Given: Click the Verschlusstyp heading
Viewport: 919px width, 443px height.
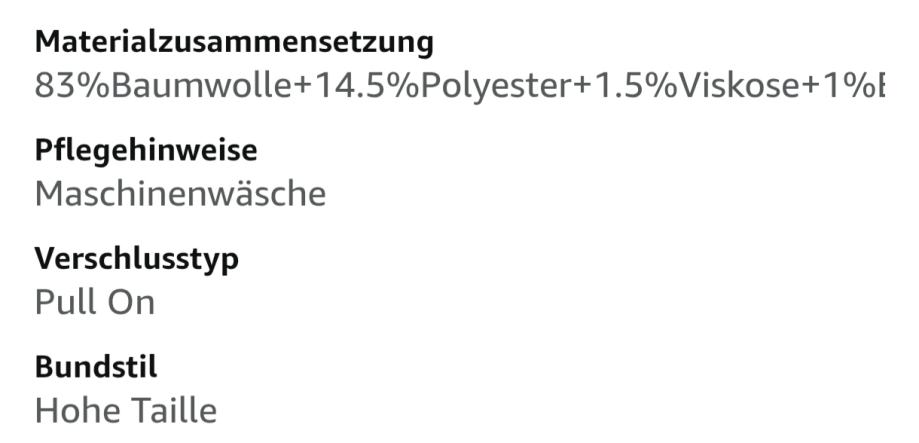Looking at the screenshot, I should tap(137, 259).
